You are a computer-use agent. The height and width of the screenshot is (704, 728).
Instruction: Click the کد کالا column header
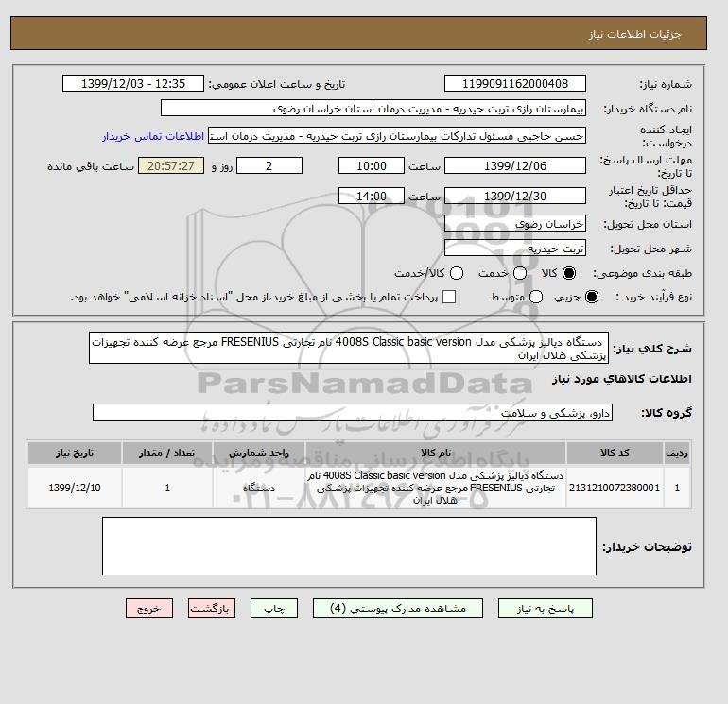click(615, 453)
